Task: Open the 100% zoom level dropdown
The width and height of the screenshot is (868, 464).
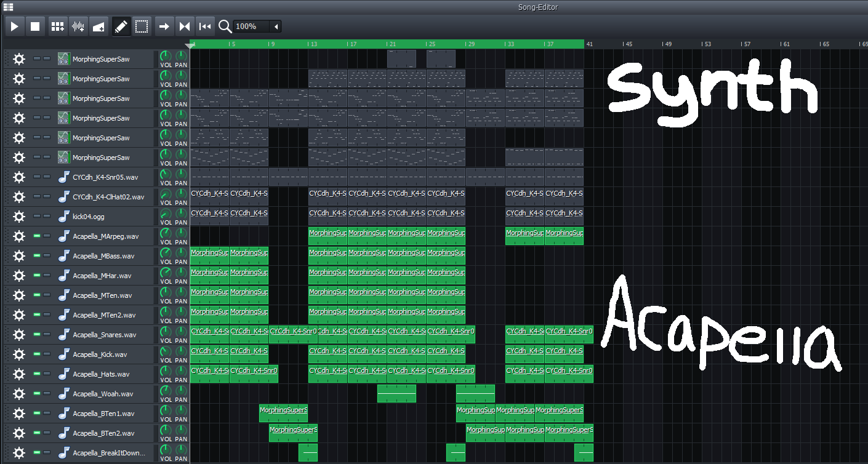Action: [257, 26]
